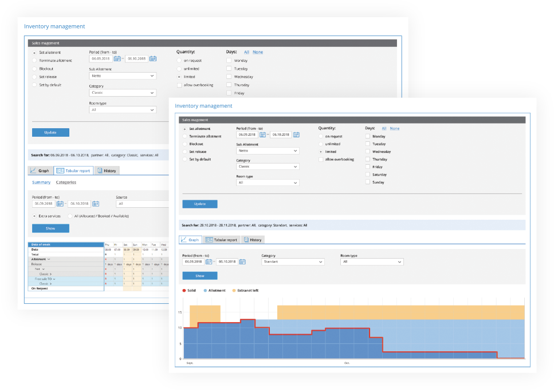
Task: Check Thursday in front window Days
Action: pyautogui.click(x=368, y=159)
